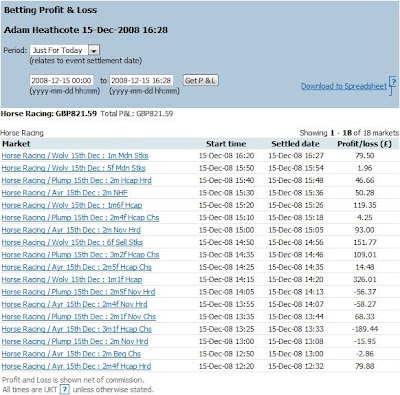Select profit value 119.35
Viewport: 400px width, 395px height.
365,205
